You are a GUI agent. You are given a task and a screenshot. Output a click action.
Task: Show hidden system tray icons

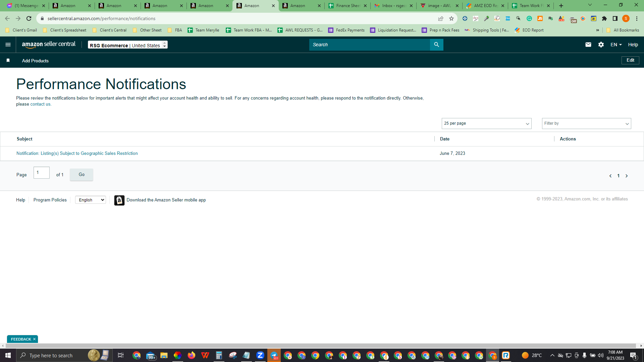pyautogui.click(x=552, y=355)
